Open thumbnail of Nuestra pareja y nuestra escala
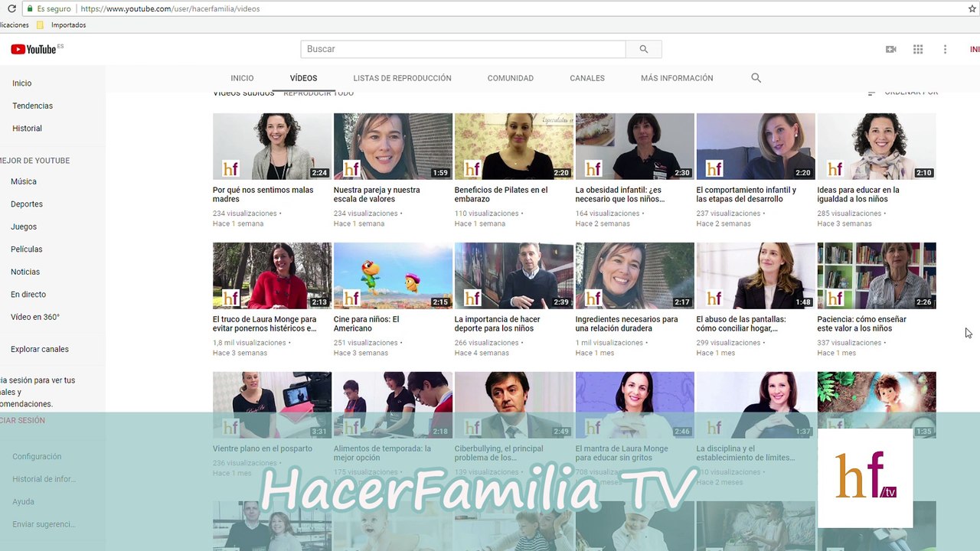980x551 pixels. coord(393,146)
